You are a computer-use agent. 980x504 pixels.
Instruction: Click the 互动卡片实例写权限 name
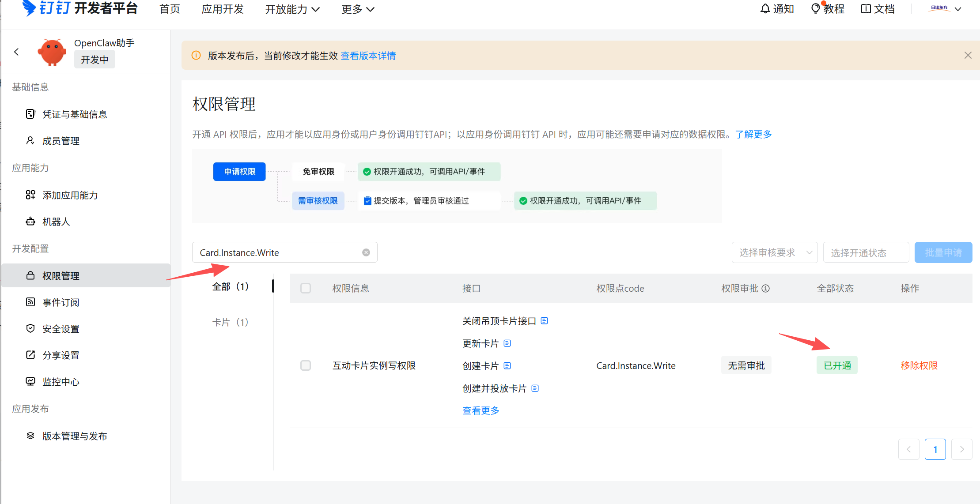(x=374, y=365)
